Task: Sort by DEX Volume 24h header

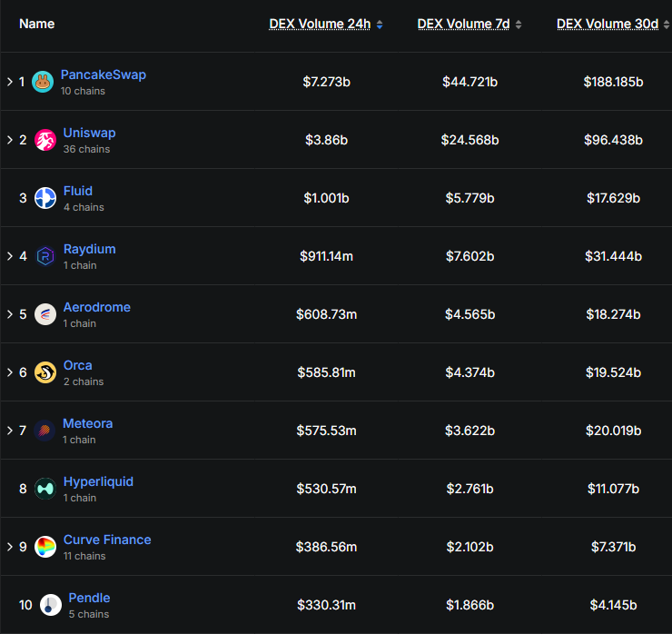Action: pos(320,24)
